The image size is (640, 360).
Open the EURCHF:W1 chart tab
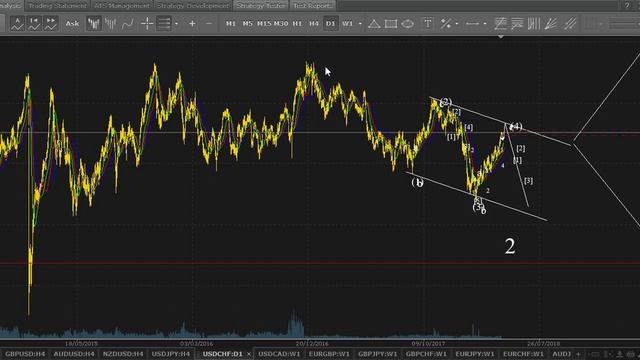point(523,354)
